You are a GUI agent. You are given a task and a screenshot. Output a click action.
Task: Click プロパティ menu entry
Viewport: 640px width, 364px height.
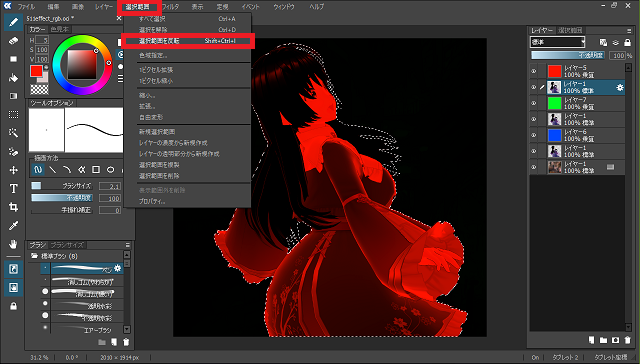pos(187,201)
